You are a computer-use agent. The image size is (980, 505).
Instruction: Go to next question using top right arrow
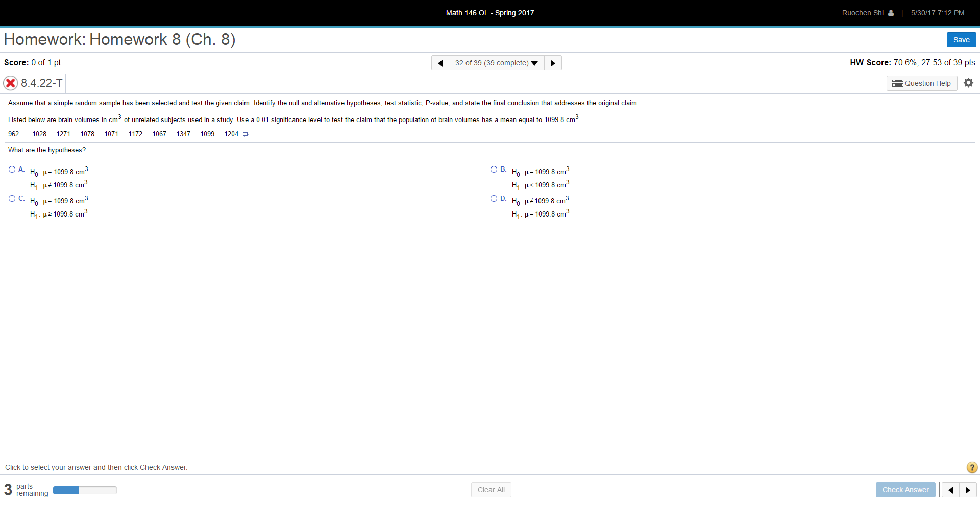[x=553, y=63]
